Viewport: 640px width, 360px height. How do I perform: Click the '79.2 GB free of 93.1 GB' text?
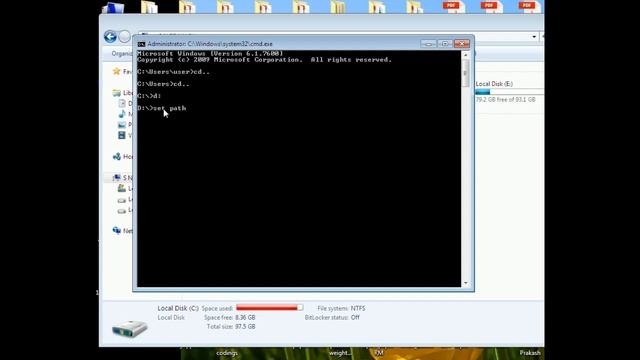coord(505,100)
